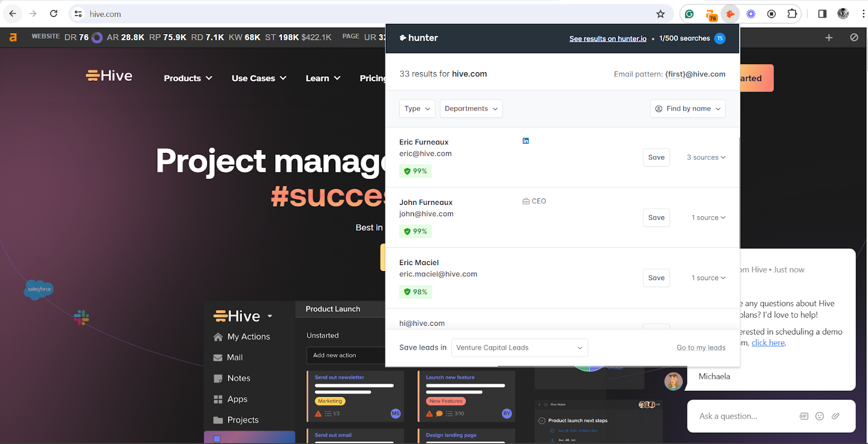Select Notes in Hive sidebar

pos(232,378)
